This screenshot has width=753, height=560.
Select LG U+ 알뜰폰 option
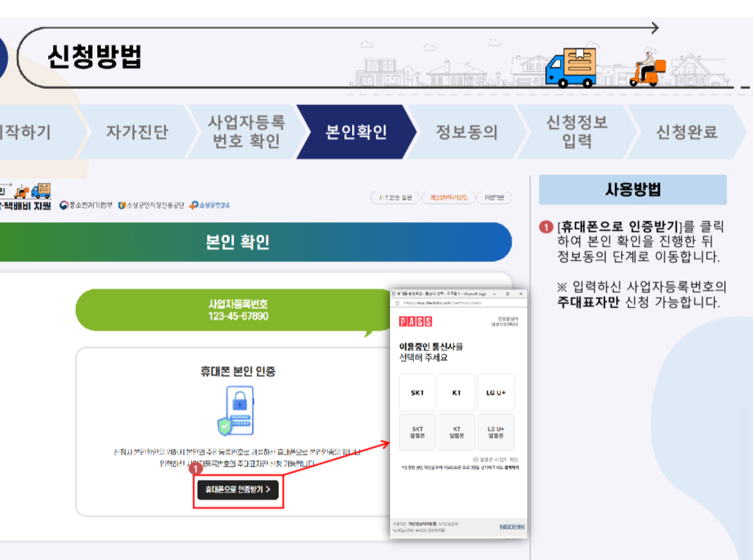[x=496, y=433]
